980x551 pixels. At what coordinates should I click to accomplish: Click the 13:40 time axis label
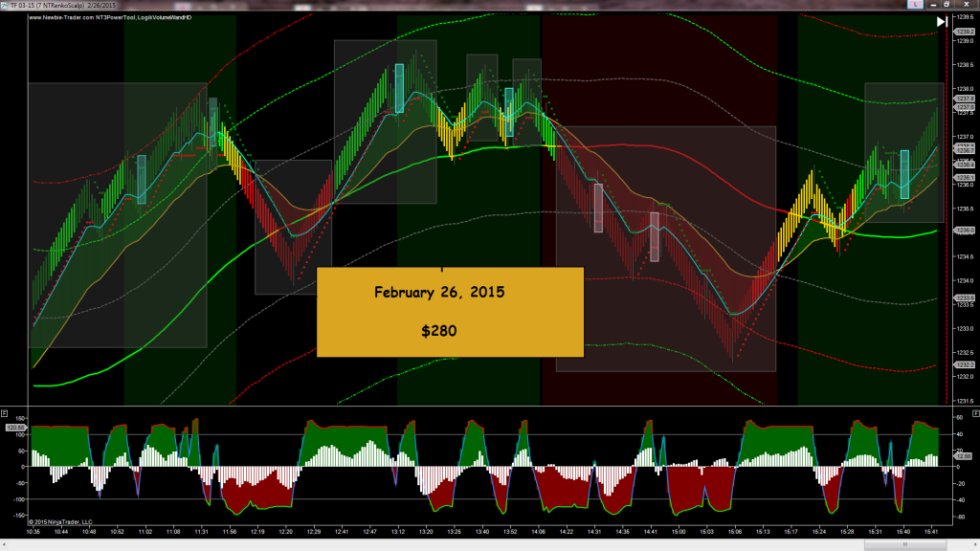482,532
